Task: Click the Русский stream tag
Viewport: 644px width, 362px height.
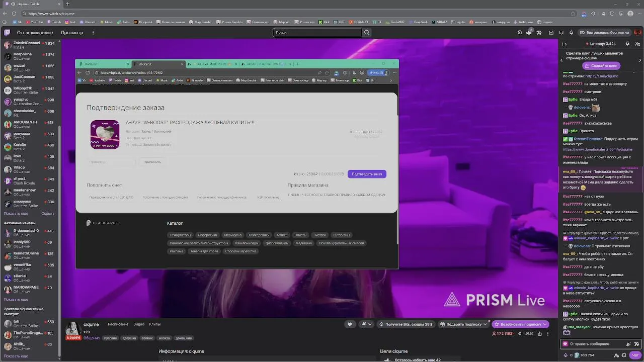Action: tap(110, 338)
